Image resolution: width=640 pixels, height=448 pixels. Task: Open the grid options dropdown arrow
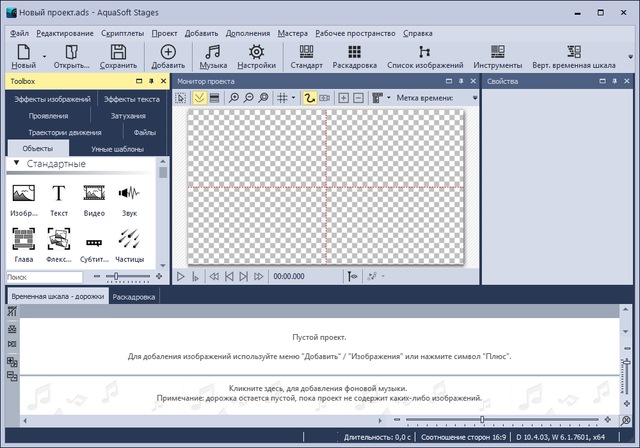coord(294,98)
